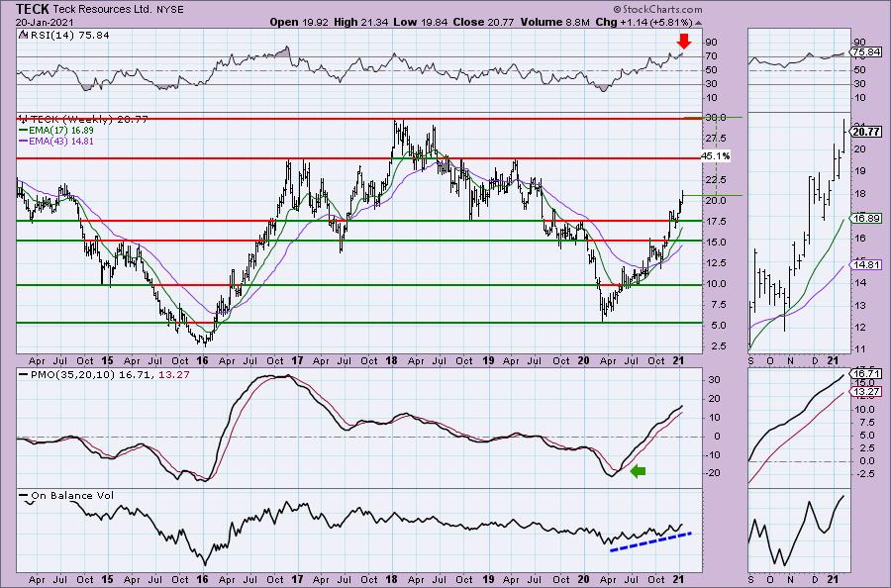Image resolution: width=891 pixels, height=588 pixels.
Task: Click the boxed 16.71 PMO value tag
Action: point(867,374)
